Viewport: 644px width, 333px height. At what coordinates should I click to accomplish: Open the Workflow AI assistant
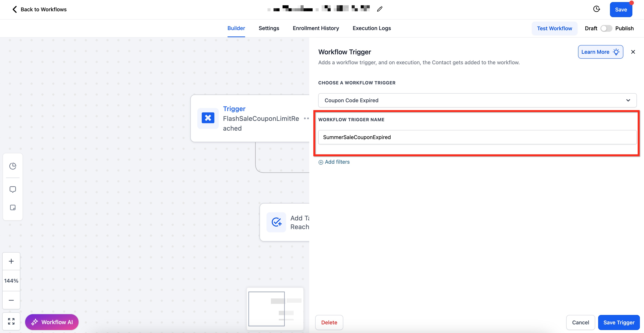[x=52, y=322]
